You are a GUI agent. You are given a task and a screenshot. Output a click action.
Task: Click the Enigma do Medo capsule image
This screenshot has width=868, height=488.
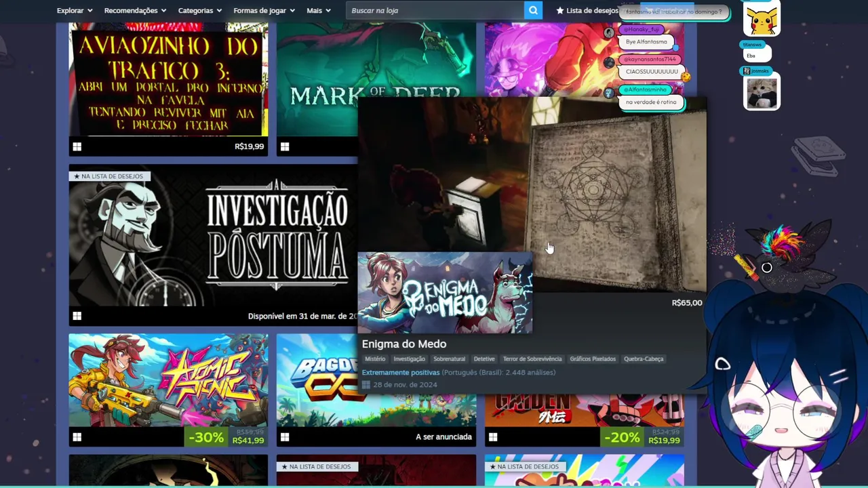(445, 293)
